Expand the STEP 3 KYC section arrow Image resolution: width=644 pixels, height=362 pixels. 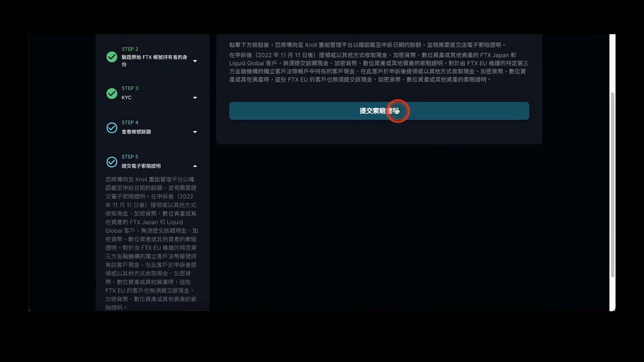pyautogui.click(x=195, y=98)
